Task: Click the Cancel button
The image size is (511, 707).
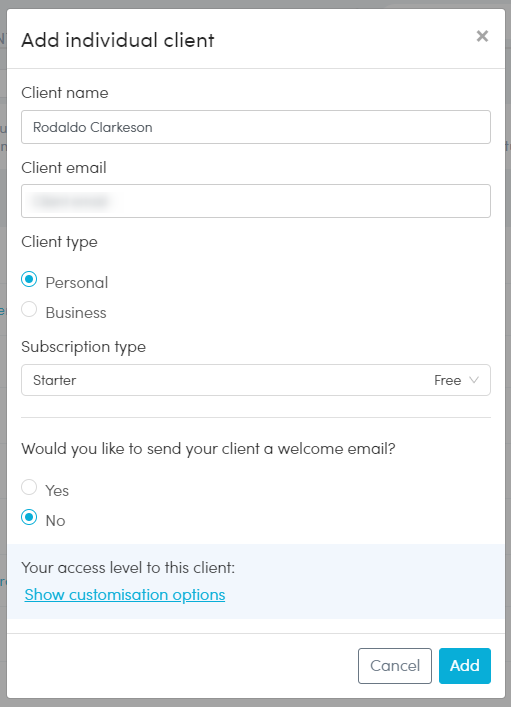Action: pyautogui.click(x=395, y=666)
